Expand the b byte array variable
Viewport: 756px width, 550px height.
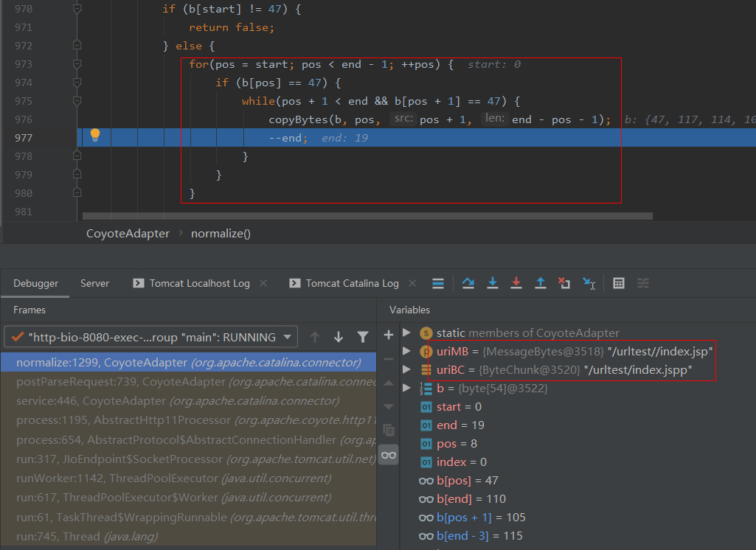click(x=406, y=388)
